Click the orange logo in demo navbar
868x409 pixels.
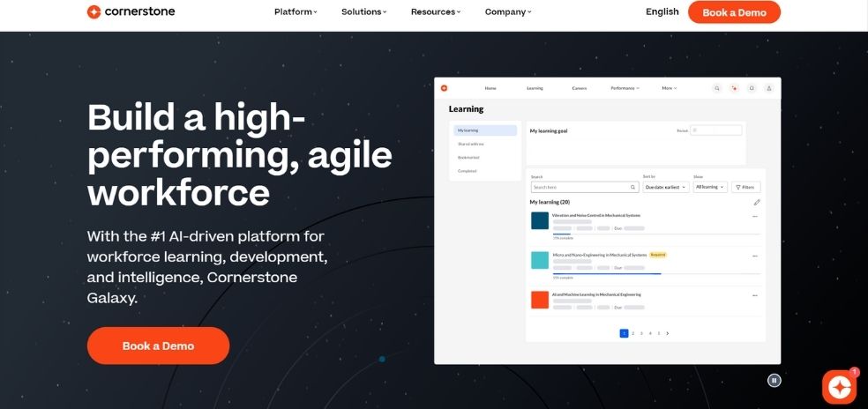(444, 88)
